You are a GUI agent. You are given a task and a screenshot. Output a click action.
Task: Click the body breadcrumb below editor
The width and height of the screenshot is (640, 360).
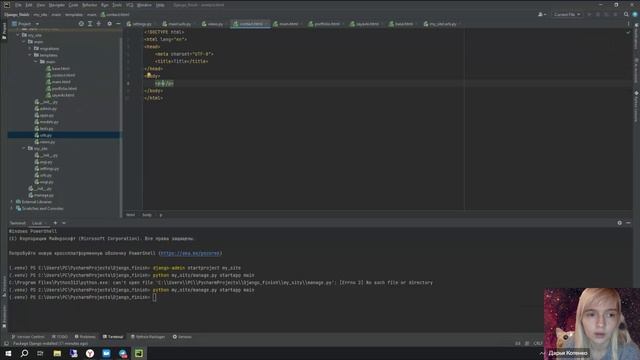pos(147,215)
